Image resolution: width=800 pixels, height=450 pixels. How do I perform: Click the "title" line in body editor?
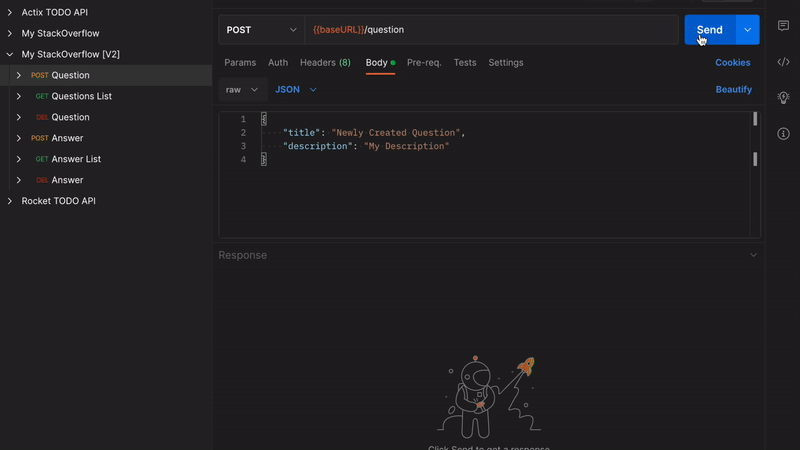[374, 133]
